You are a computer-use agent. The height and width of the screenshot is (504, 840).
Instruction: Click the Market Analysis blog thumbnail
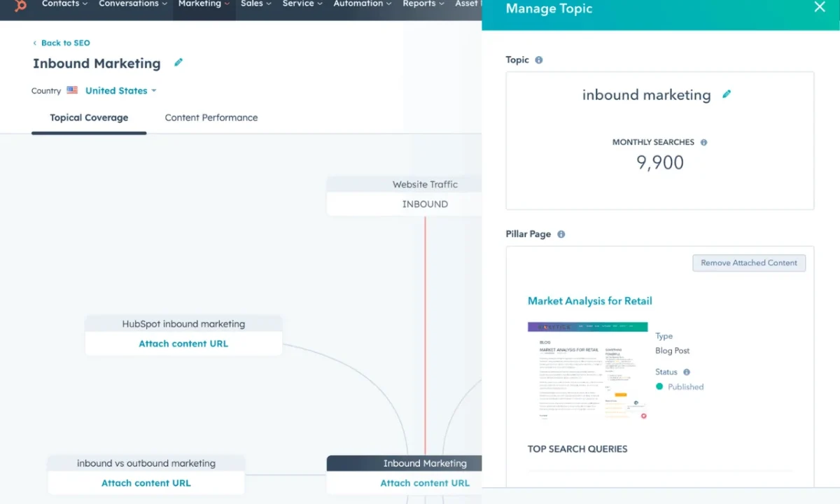[588, 371]
